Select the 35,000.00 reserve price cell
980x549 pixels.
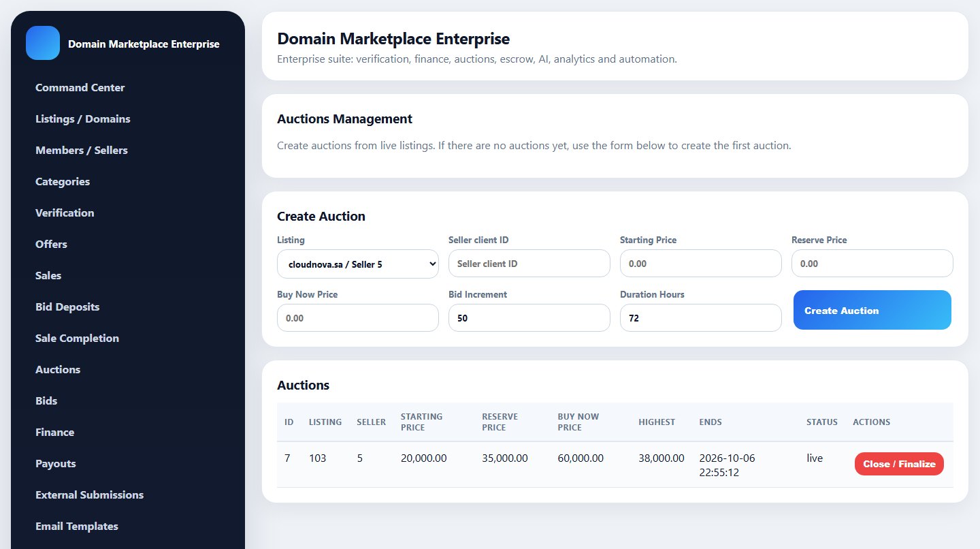click(x=505, y=458)
